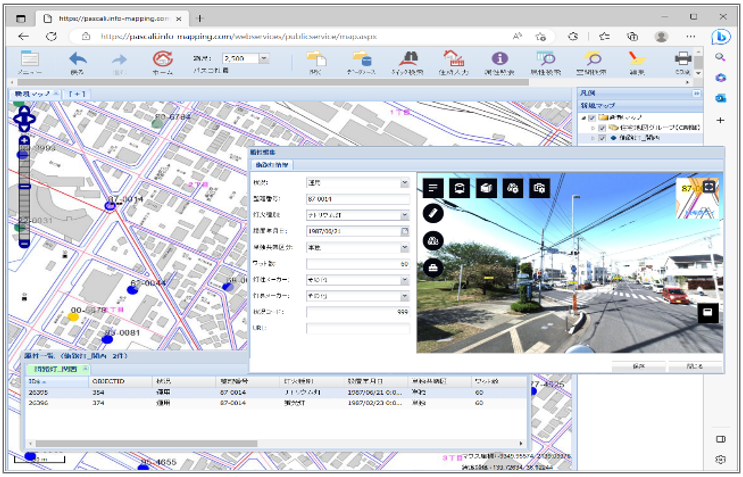Click the 3D cube icon above street view
743x477 pixels.
486,188
